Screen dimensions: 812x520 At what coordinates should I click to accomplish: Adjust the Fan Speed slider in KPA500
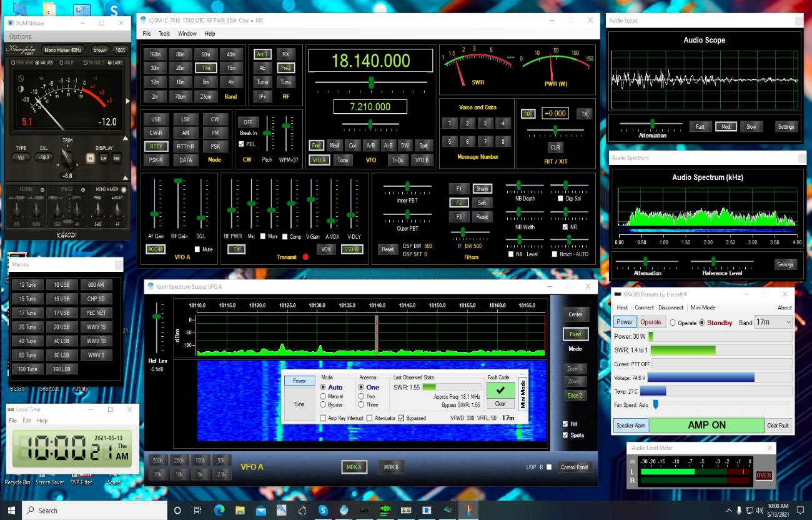[x=656, y=405]
